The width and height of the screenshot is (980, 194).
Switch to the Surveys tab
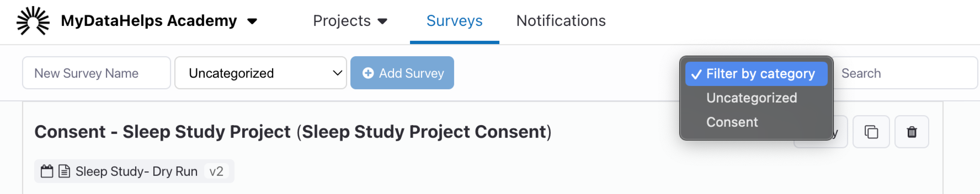454,21
